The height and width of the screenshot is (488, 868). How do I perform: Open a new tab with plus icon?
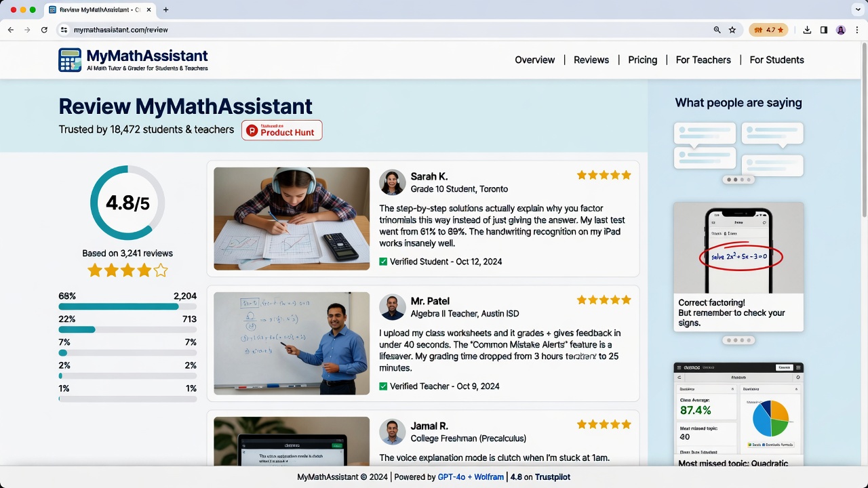point(165,9)
